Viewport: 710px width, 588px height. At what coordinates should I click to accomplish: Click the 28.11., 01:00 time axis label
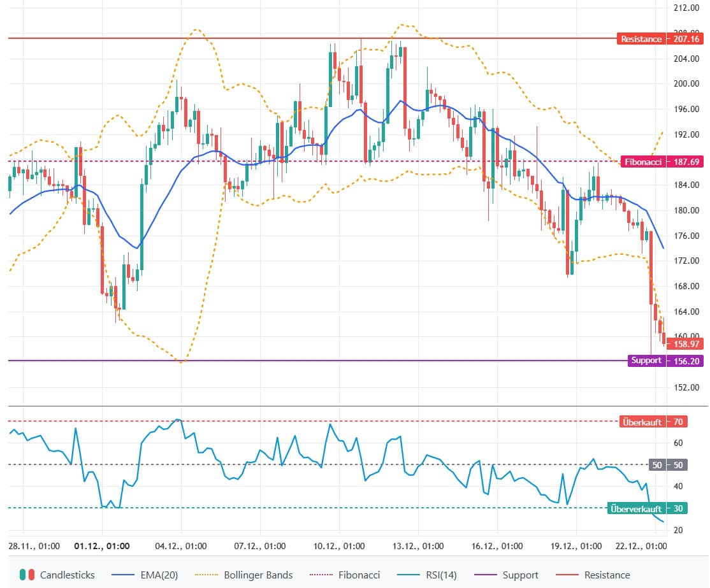coord(34,546)
